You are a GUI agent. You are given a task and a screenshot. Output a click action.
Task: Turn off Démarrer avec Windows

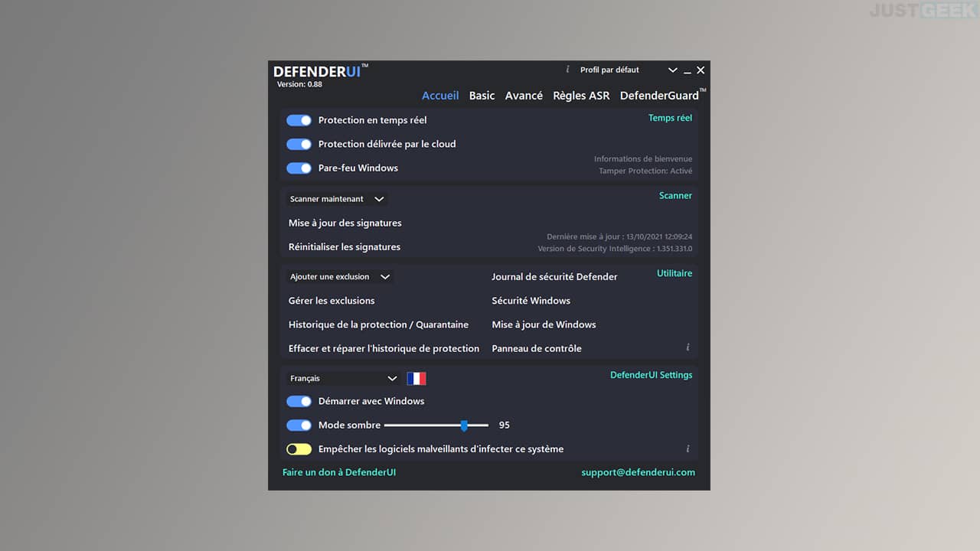click(x=299, y=401)
